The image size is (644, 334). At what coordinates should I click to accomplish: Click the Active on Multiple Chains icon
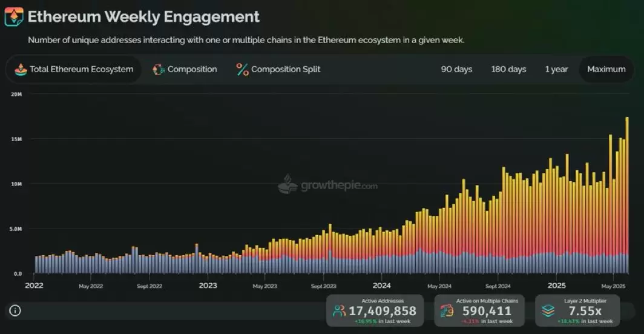click(x=447, y=311)
